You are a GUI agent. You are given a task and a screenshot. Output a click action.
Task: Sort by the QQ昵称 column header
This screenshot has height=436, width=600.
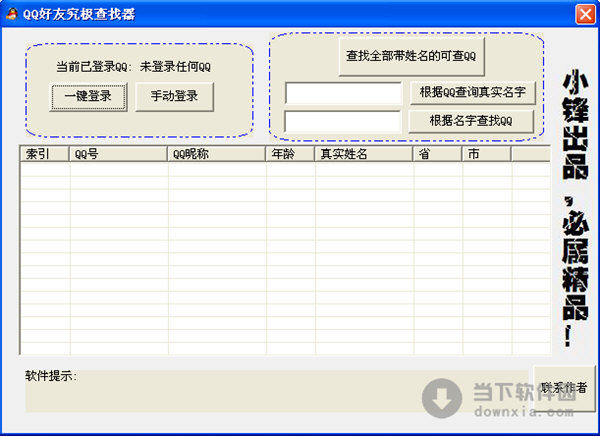pos(217,154)
